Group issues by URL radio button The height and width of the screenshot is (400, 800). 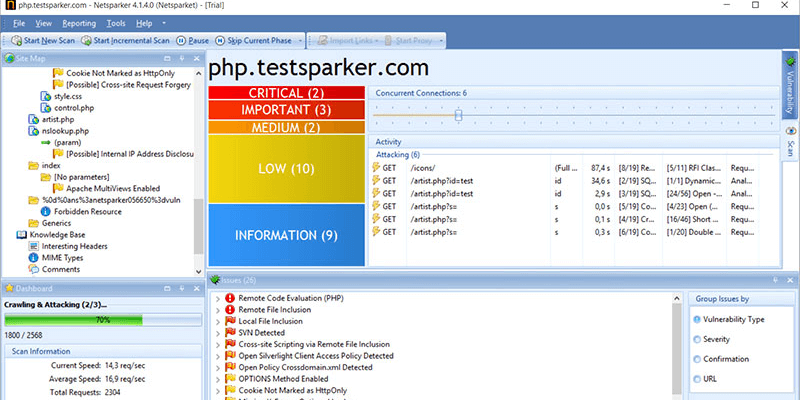coord(697,379)
